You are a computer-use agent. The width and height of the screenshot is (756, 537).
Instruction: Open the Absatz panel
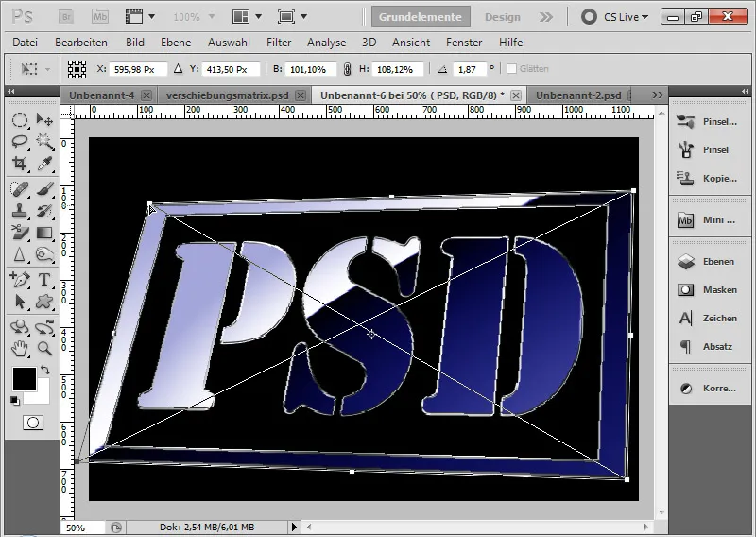point(708,346)
